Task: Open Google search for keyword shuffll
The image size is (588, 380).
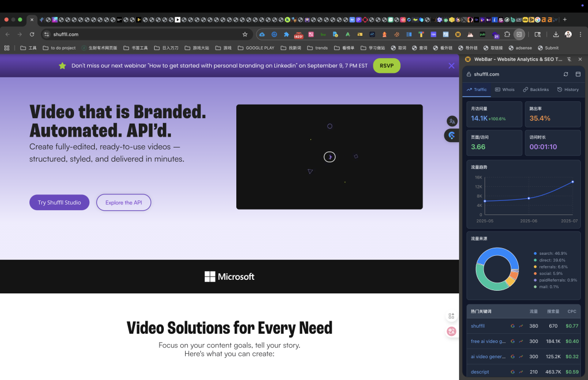Action: tap(513, 326)
